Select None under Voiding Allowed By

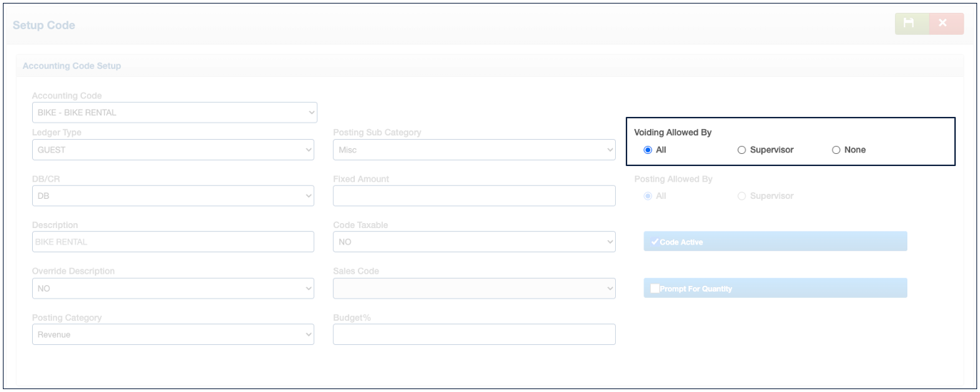837,150
